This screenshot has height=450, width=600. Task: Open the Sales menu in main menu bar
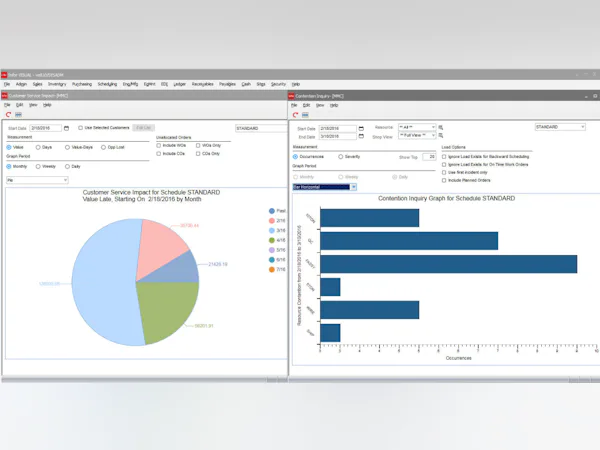click(x=38, y=84)
